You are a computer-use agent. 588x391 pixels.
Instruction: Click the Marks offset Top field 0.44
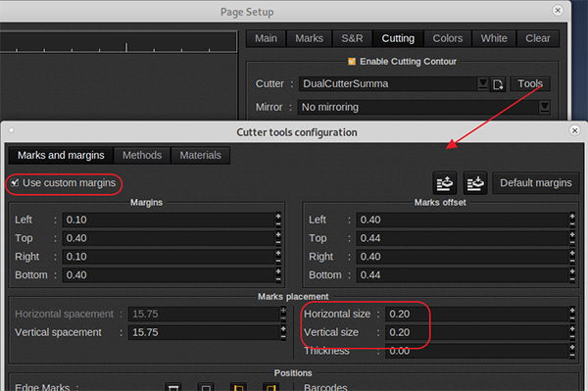(x=463, y=238)
